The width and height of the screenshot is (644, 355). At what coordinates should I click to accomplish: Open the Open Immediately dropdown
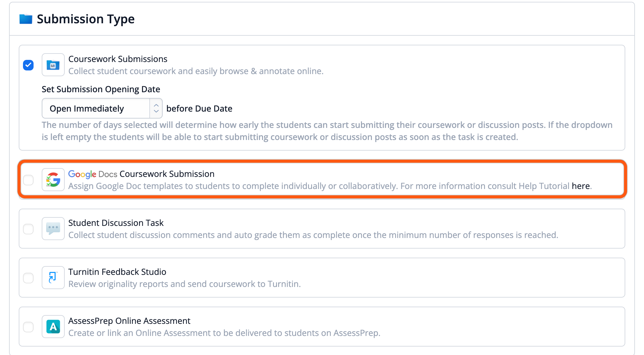click(x=96, y=109)
